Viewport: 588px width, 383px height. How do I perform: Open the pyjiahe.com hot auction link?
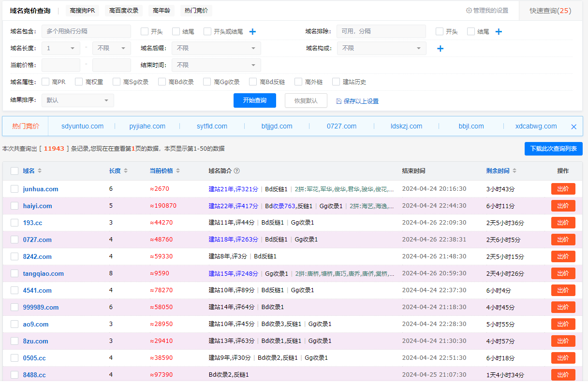point(147,126)
